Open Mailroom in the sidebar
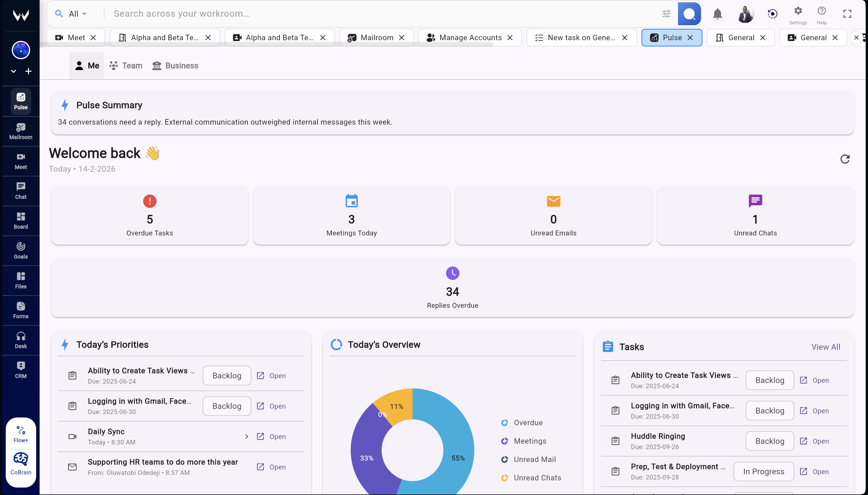868x495 pixels. click(x=21, y=131)
